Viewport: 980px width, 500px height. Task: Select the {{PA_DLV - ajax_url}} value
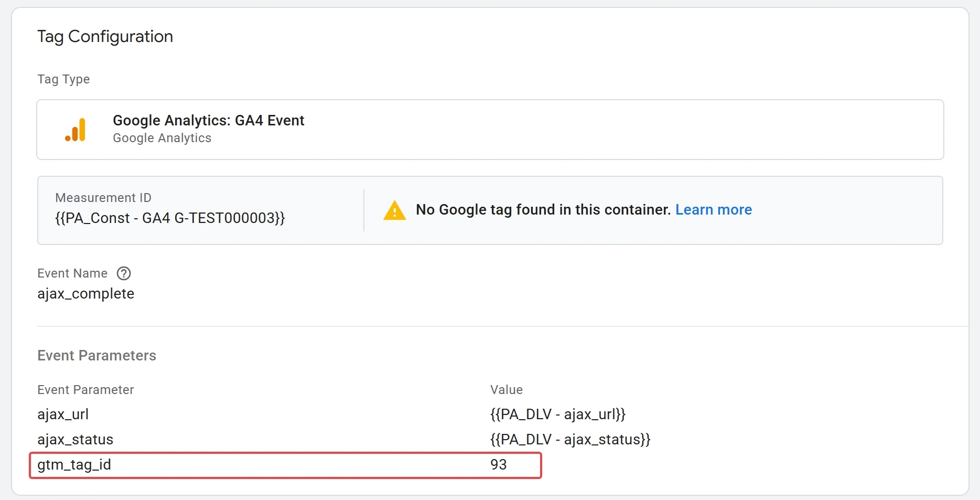[558, 414]
